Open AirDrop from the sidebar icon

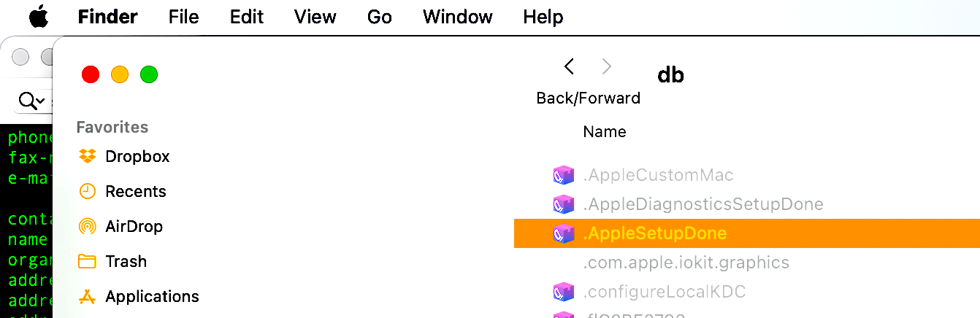pyautogui.click(x=88, y=226)
